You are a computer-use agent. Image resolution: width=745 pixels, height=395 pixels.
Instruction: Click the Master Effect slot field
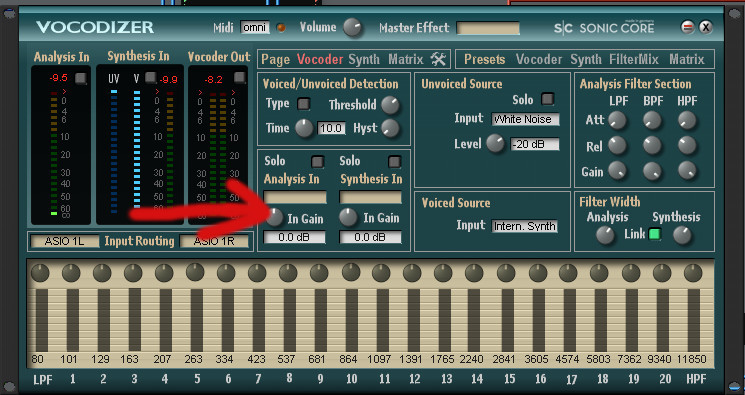[x=487, y=28]
